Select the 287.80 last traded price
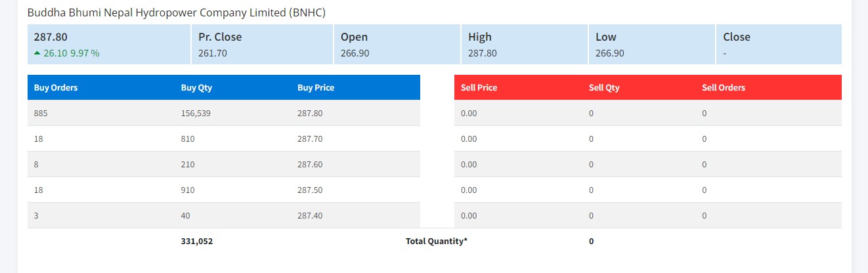Screen dimensions: 868x273 pyautogui.click(x=51, y=37)
